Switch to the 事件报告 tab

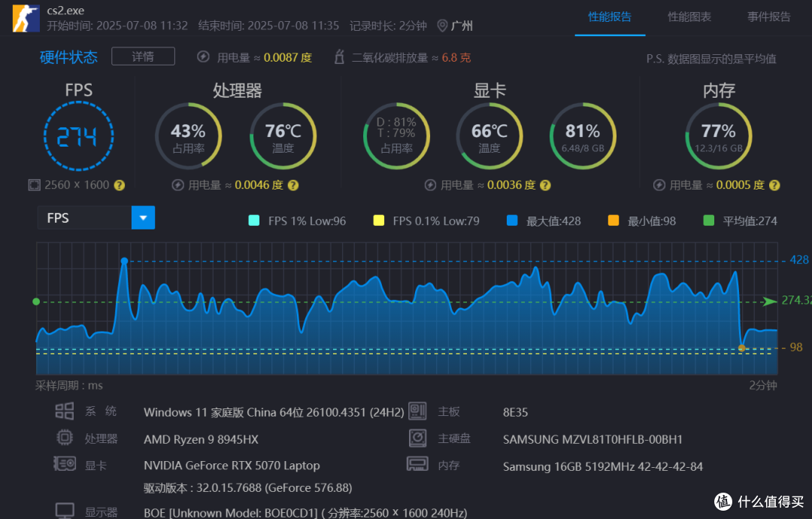[768, 17]
